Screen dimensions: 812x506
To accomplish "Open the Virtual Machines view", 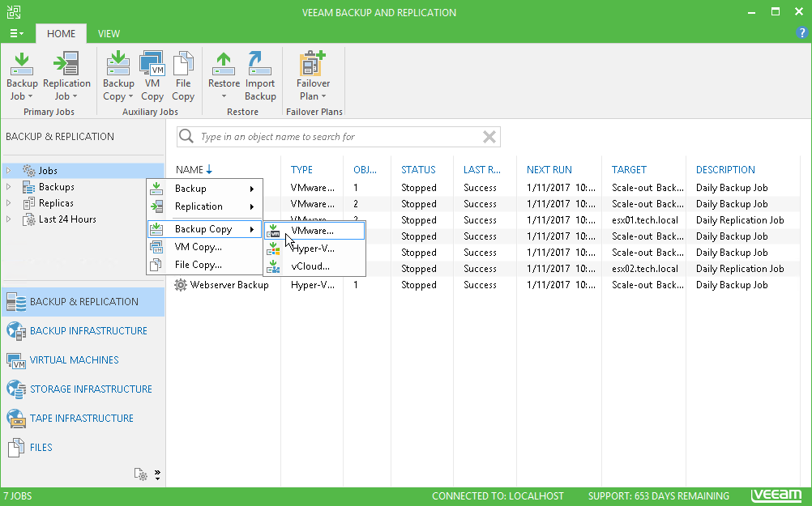I will coord(83,359).
